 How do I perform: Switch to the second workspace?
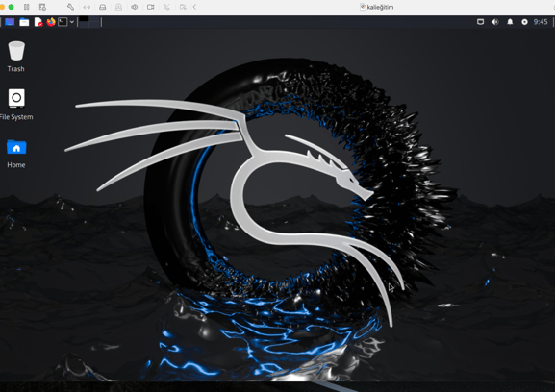(94, 22)
